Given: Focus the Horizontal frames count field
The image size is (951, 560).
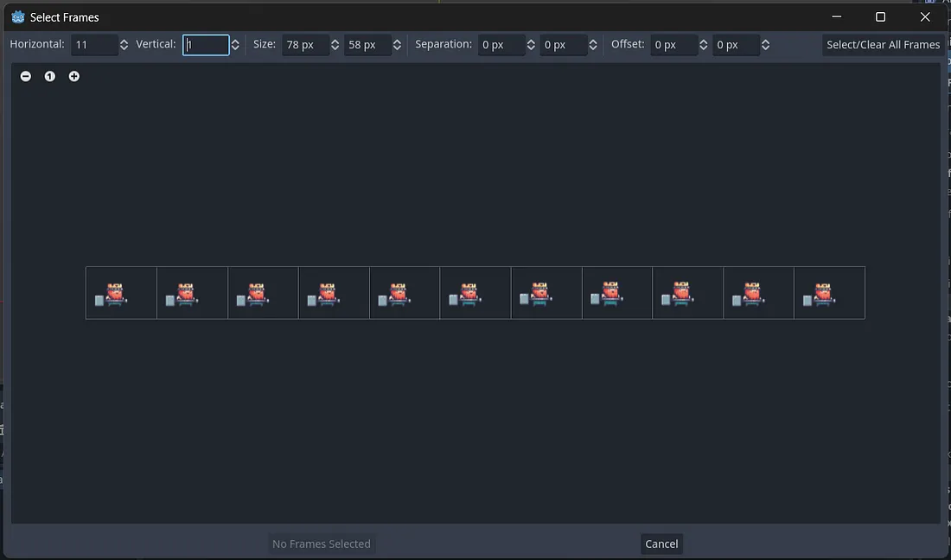Looking at the screenshot, I should 94,45.
